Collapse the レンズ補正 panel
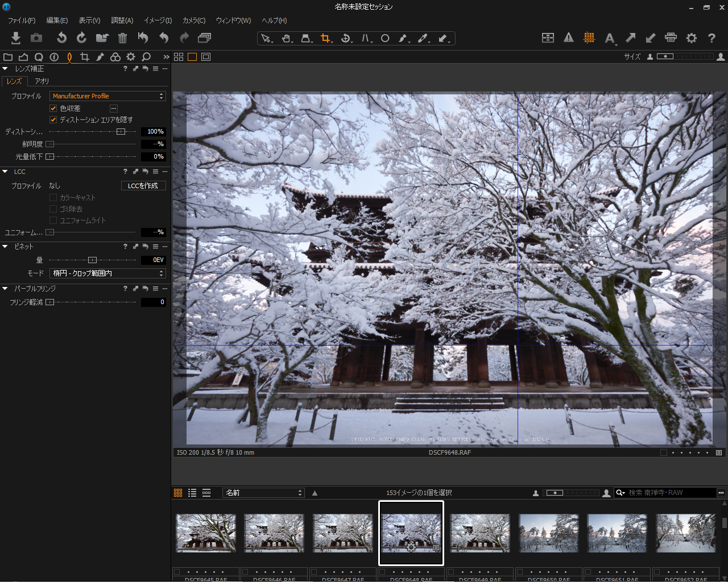Image resolution: width=728 pixels, height=582 pixels. point(5,69)
